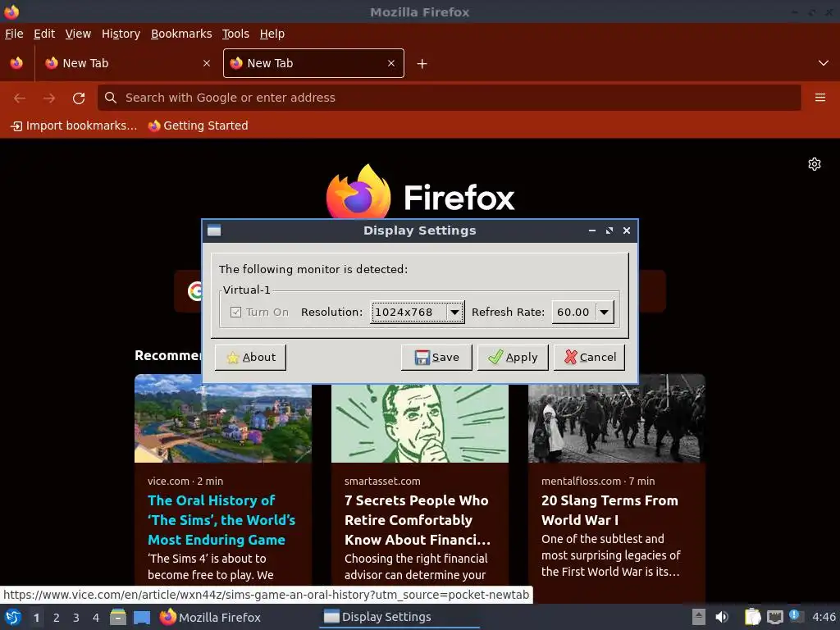Open the History menu
Viewport: 840px width, 630px height.
[x=121, y=34]
